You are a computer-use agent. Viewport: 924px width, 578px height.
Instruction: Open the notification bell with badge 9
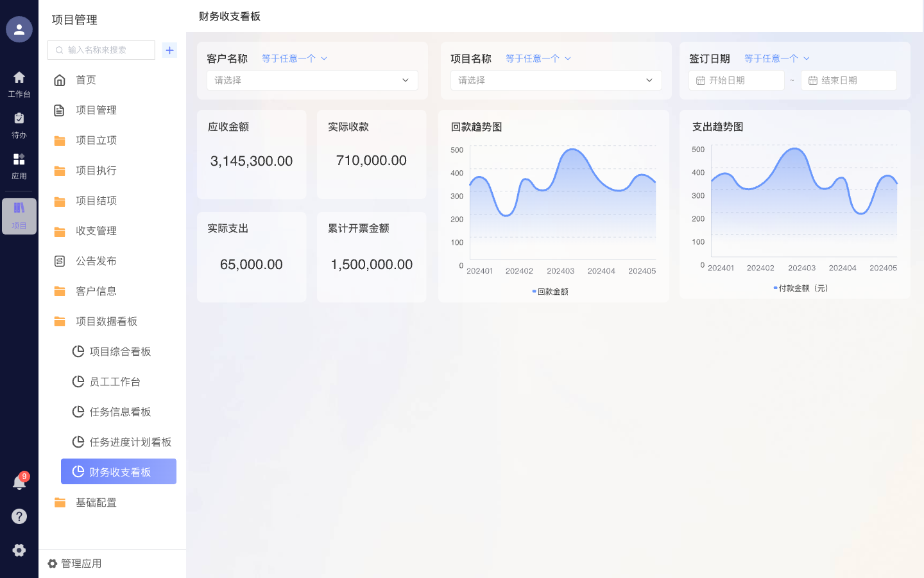click(19, 482)
